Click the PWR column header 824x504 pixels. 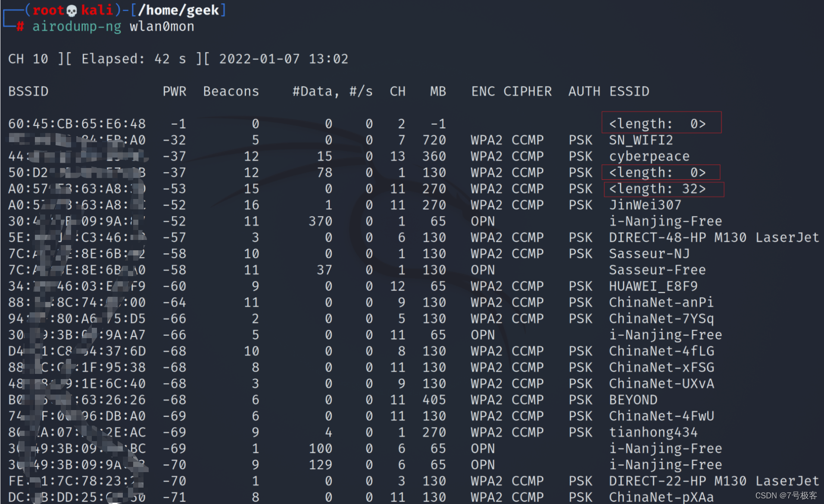pyautogui.click(x=175, y=91)
